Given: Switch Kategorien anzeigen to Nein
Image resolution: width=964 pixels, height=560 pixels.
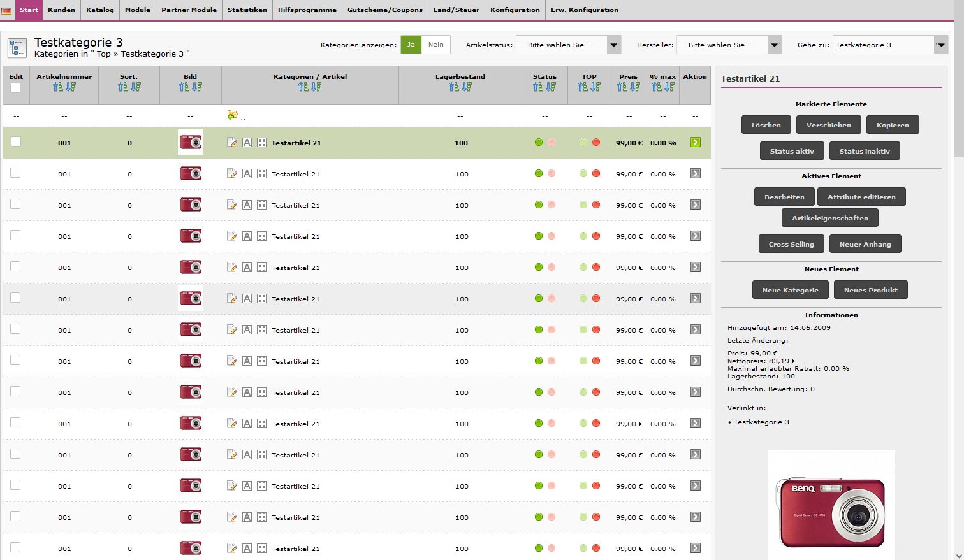Looking at the screenshot, I should coord(435,45).
